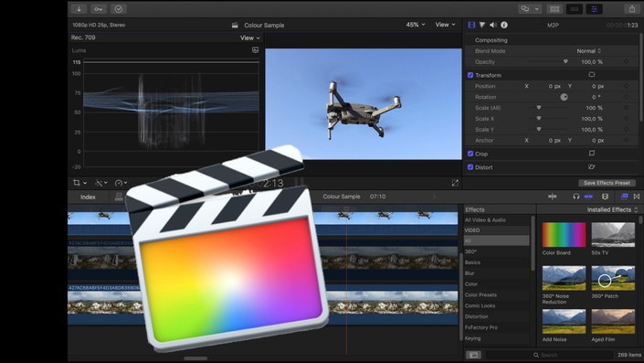Open Background Tasks checkmark circle icon

point(118,8)
